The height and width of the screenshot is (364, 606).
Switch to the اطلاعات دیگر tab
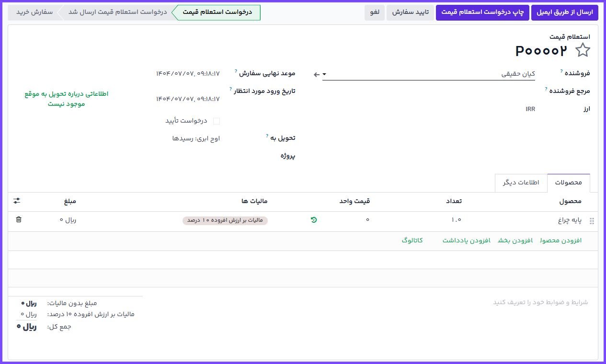coord(521,183)
